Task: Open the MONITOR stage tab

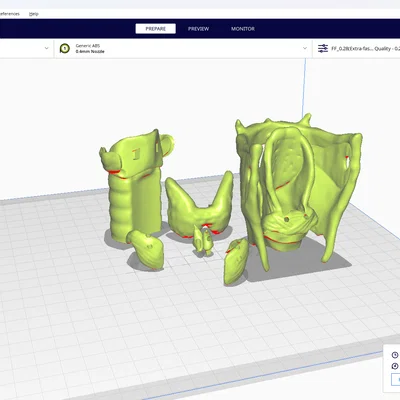Action: click(243, 29)
